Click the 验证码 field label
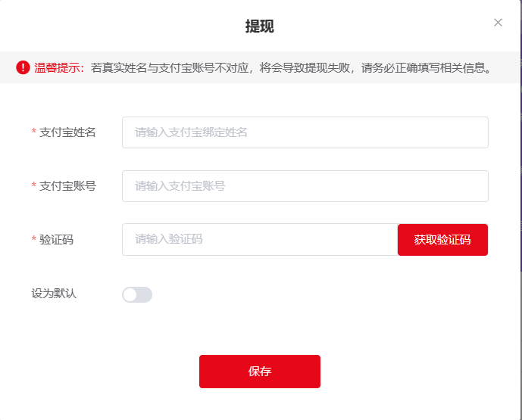 (56, 240)
